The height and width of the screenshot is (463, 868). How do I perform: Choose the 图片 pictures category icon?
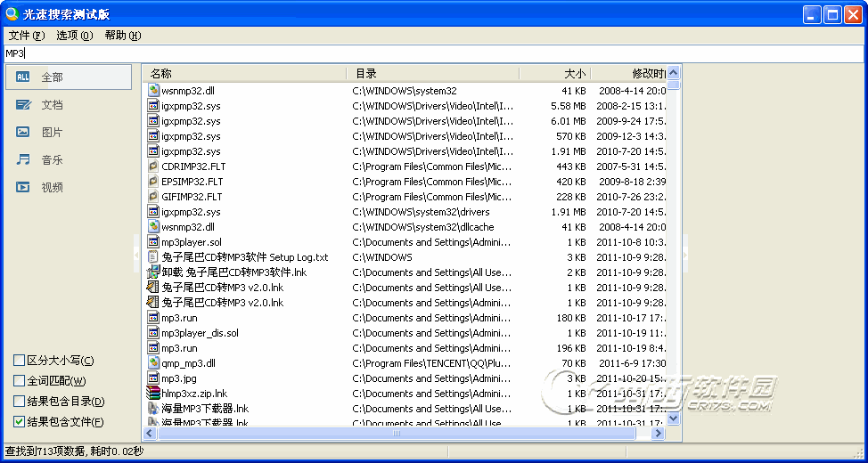point(22,132)
